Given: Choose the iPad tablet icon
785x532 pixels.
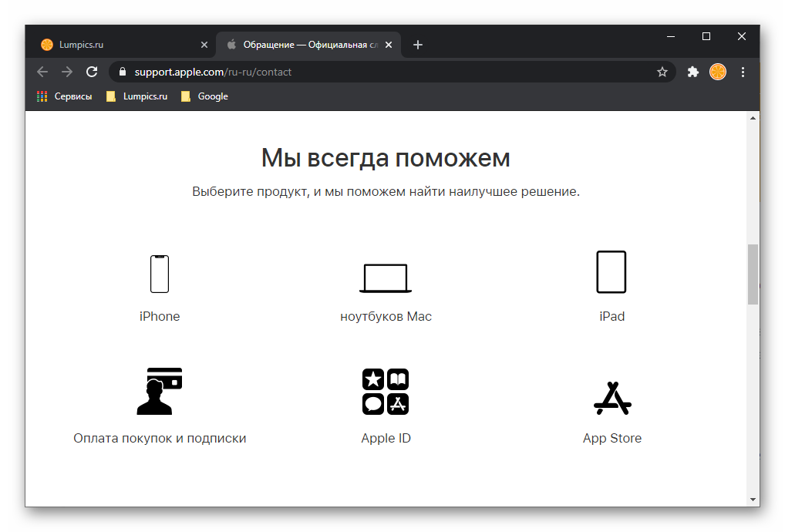Looking at the screenshot, I should [x=611, y=272].
